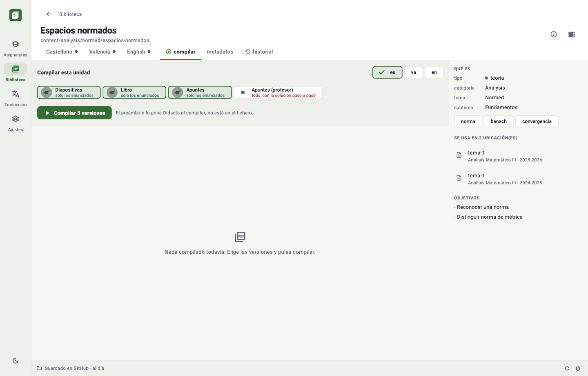Click the document icon for tema-1 2024-2025
The image size is (588, 376).
[x=459, y=178]
